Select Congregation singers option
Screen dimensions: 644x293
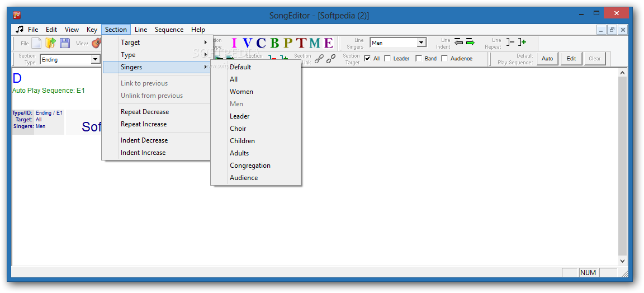point(256,166)
